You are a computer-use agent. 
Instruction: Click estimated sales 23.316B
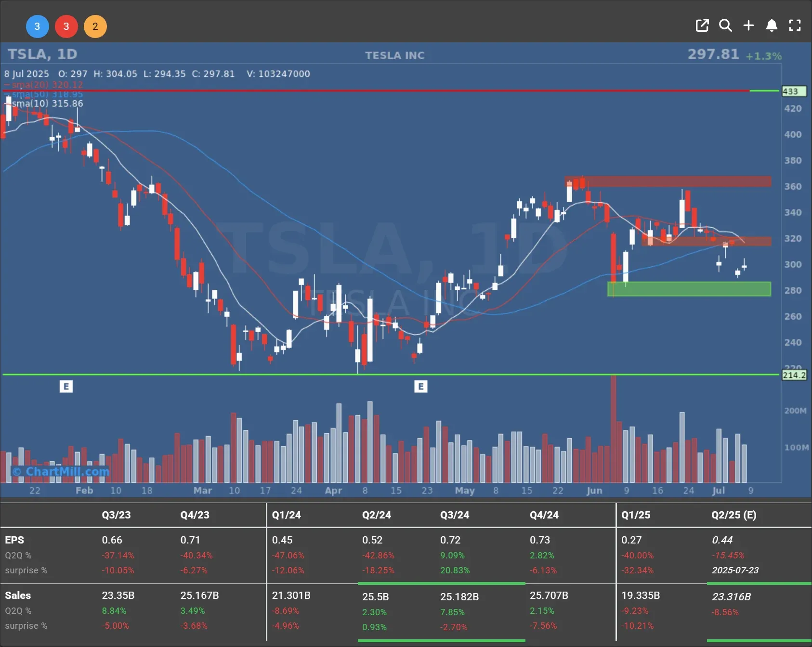731,597
